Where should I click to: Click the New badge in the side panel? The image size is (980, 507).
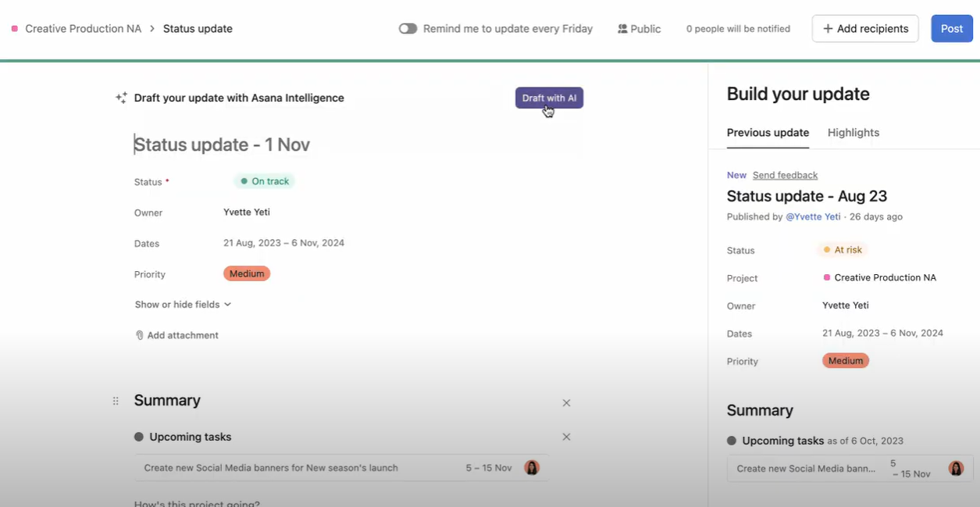[x=736, y=175]
